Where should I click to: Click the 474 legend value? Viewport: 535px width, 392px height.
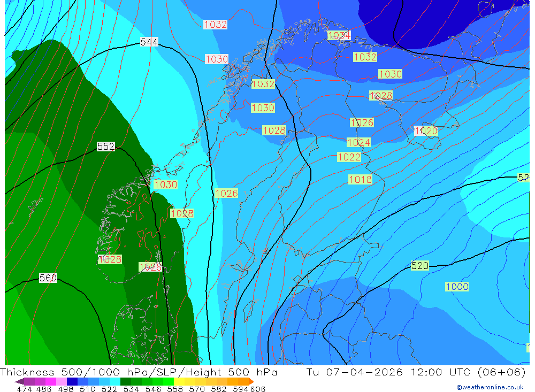tap(25, 389)
